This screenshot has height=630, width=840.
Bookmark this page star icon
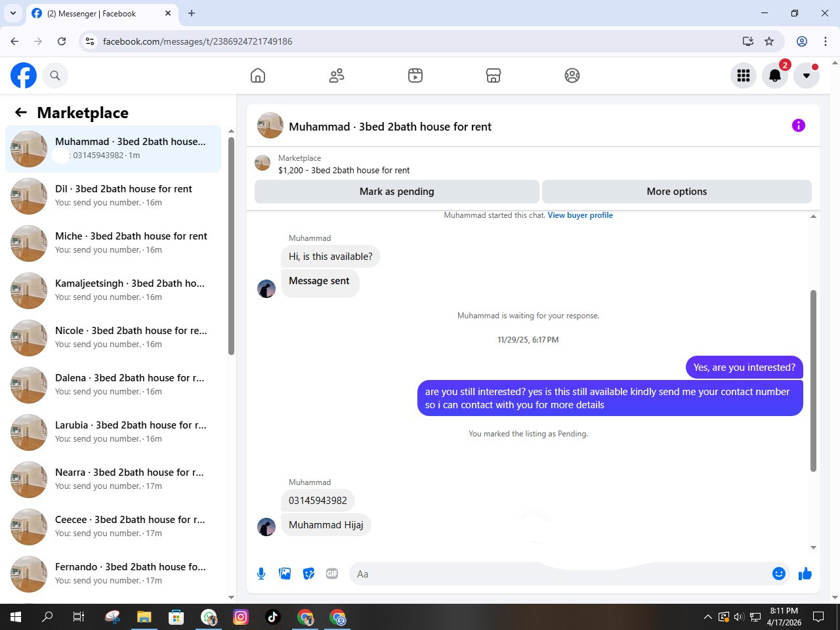[769, 41]
